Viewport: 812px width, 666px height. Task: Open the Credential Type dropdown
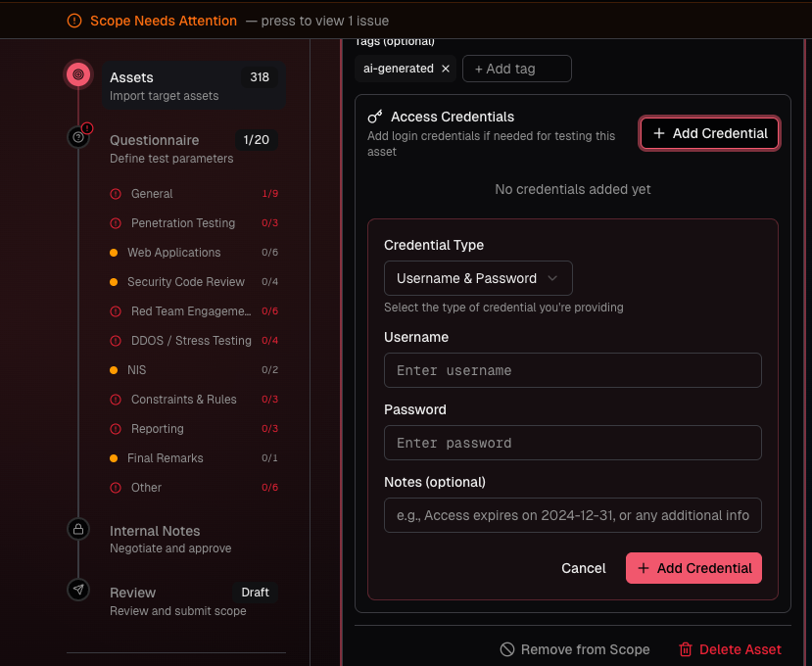(478, 278)
